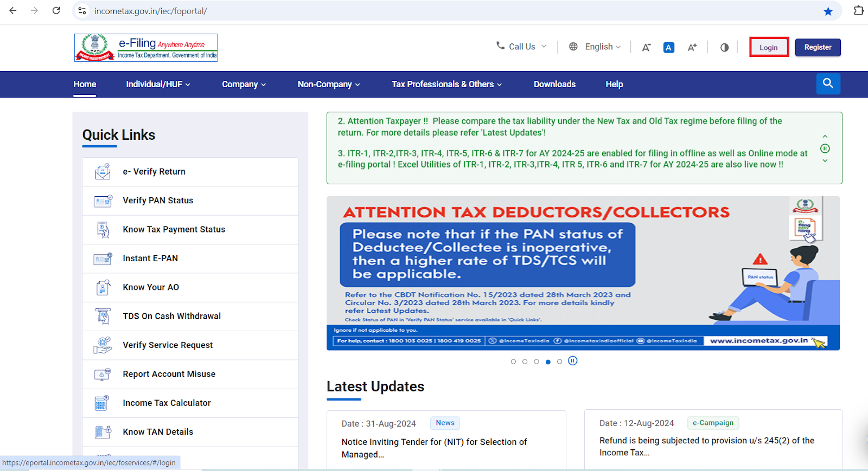
Task: Open the browser extensions puzzle icon
Action: click(x=858, y=11)
